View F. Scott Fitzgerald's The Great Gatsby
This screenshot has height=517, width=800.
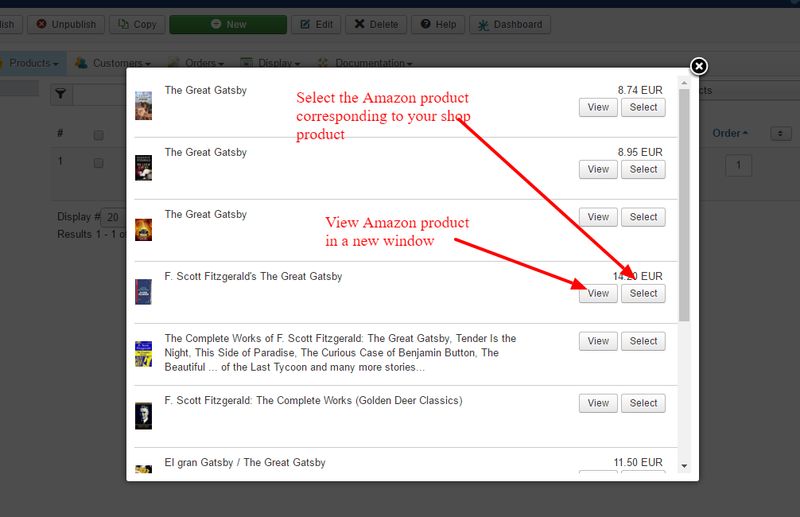coord(598,293)
